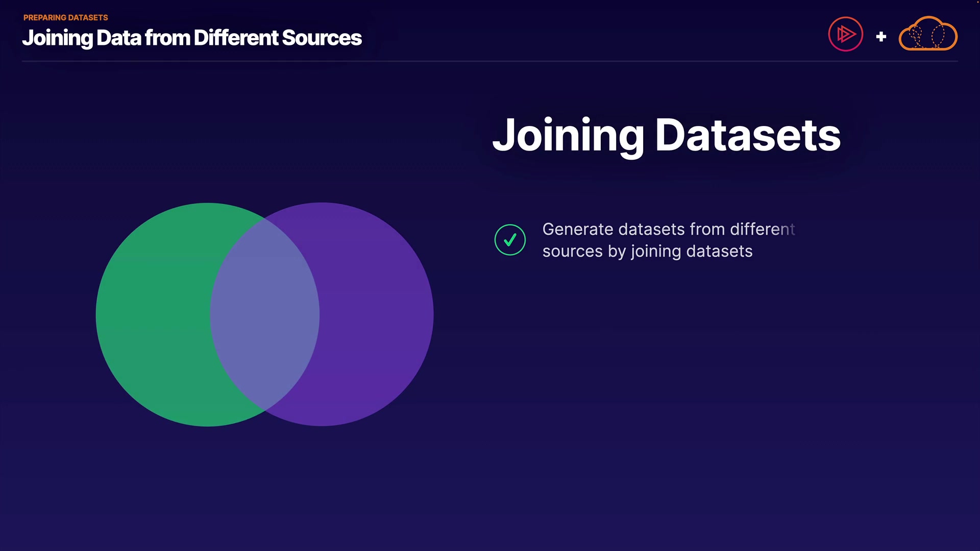Click the word 'Data' in the slide title
The height and width of the screenshot is (551, 980).
(x=118, y=38)
